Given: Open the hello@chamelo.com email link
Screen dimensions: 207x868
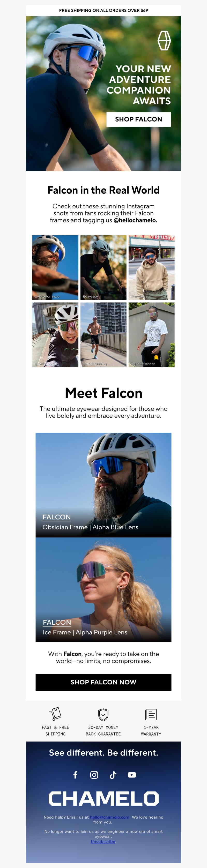Looking at the screenshot, I should click(109, 817).
